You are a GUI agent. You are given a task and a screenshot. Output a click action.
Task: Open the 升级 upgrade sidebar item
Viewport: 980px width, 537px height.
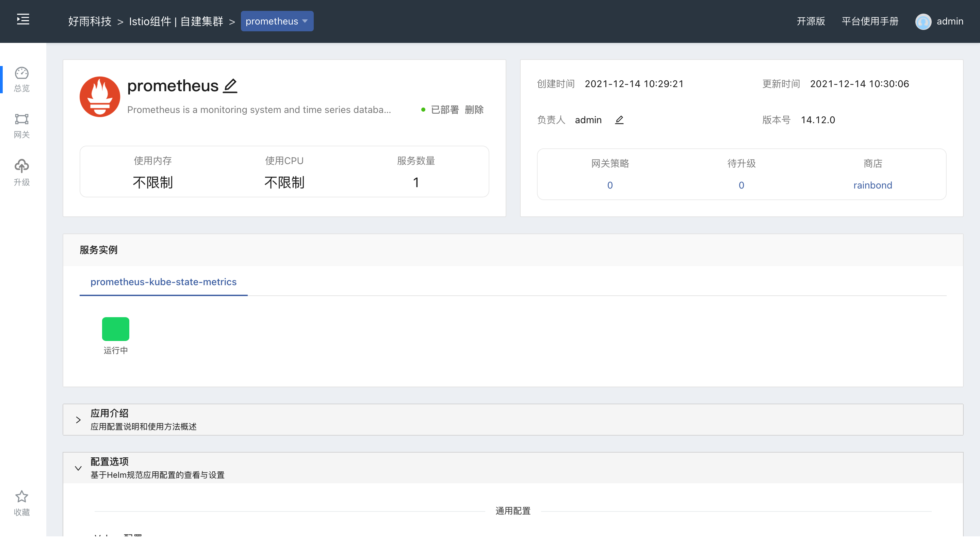tap(22, 173)
